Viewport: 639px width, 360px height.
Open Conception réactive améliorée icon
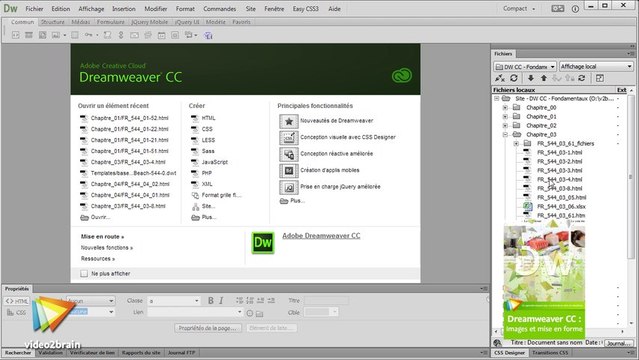[x=289, y=154]
